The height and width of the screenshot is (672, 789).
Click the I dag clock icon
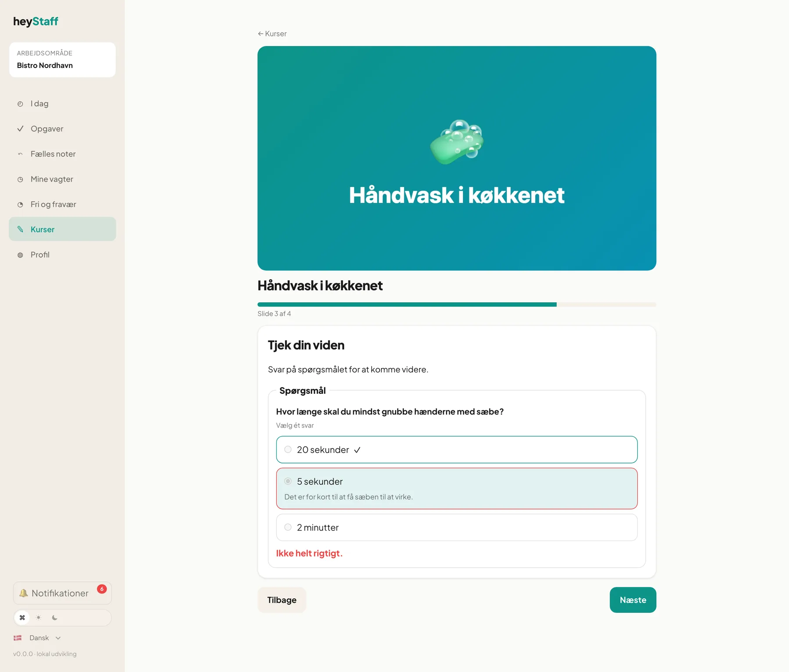[20, 104]
